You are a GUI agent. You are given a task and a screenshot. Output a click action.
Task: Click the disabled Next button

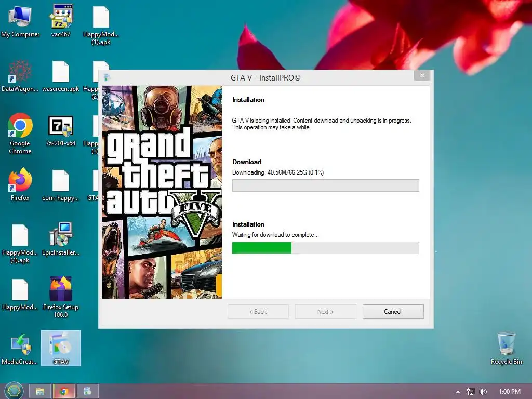click(325, 312)
